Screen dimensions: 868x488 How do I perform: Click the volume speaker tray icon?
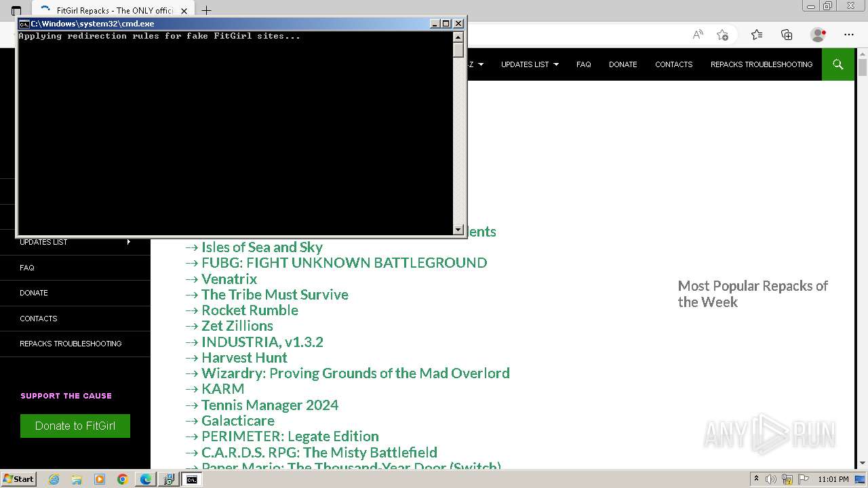(771, 479)
